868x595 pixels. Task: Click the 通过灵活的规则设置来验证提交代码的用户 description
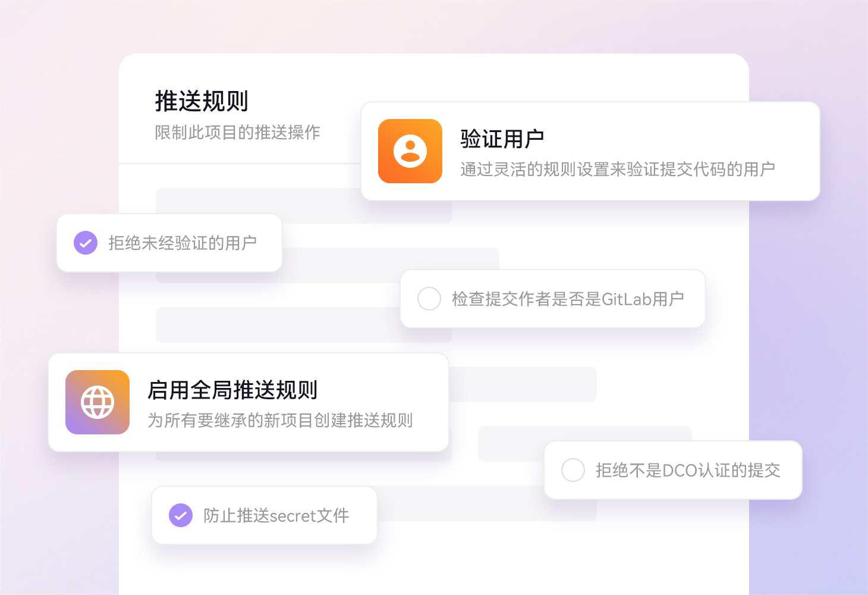617,170
